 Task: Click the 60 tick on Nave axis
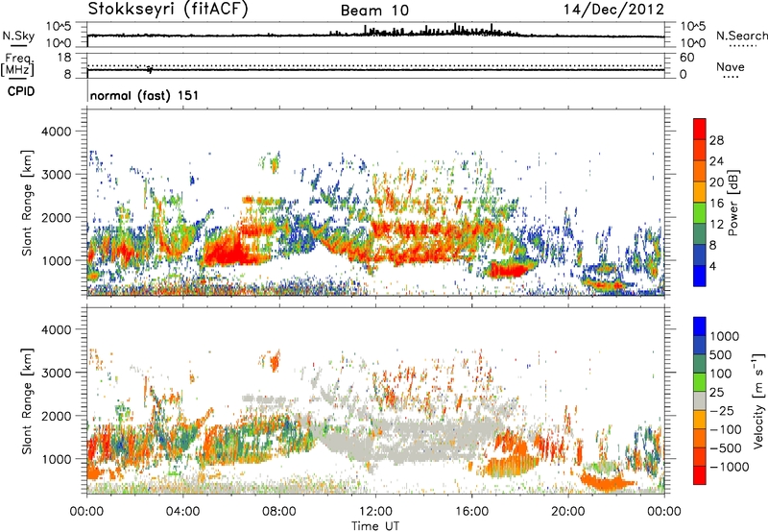click(x=686, y=58)
